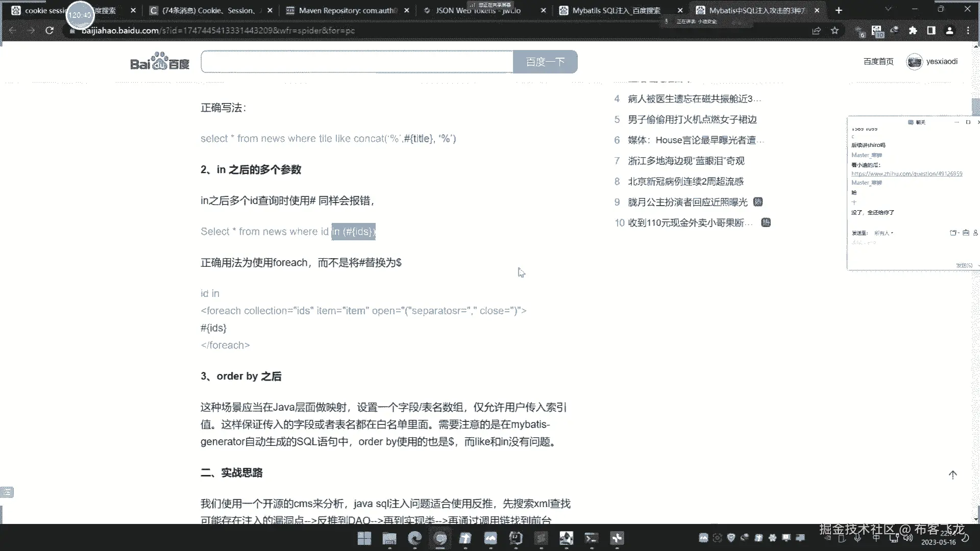Open a new browser tab
This screenshot has height=551, width=980.
839,10
